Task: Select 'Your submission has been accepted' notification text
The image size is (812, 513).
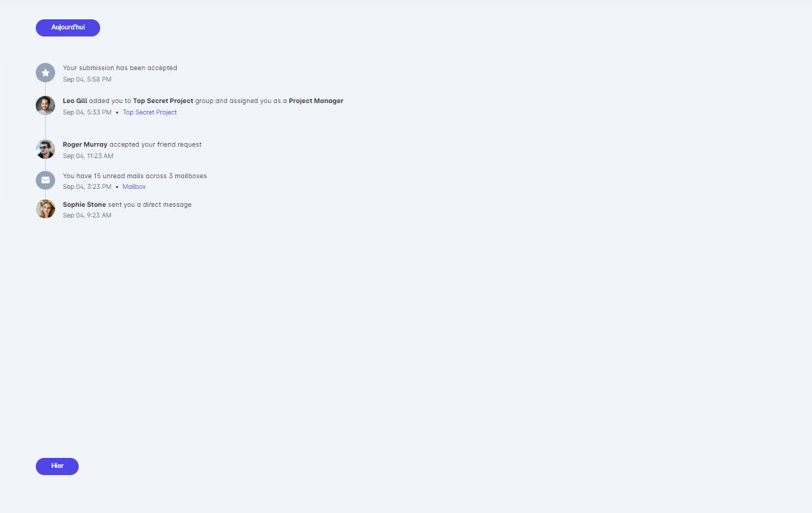Action: pyautogui.click(x=119, y=68)
